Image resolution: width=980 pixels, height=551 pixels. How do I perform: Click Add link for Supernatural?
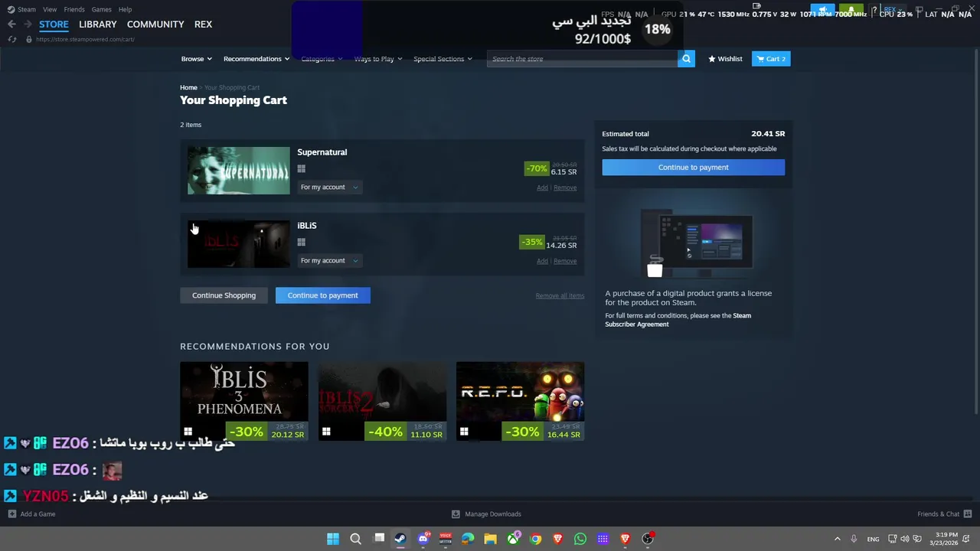click(542, 187)
